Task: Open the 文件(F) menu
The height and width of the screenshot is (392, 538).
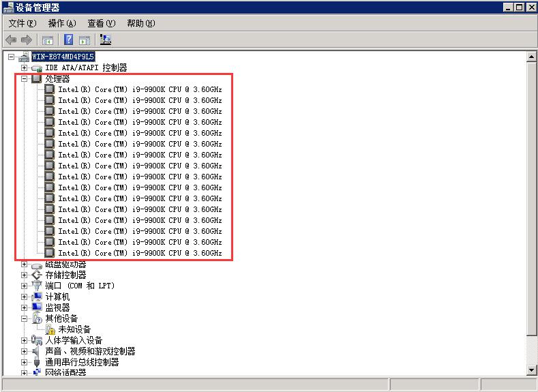Action: (x=23, y=23)
